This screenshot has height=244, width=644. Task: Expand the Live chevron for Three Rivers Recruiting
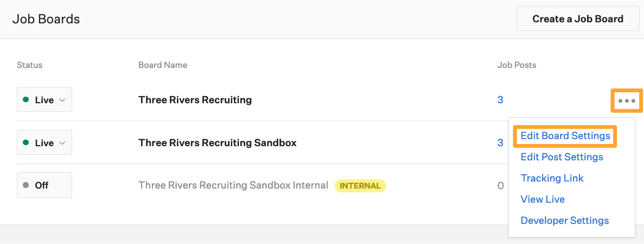(x=62, y=100)
